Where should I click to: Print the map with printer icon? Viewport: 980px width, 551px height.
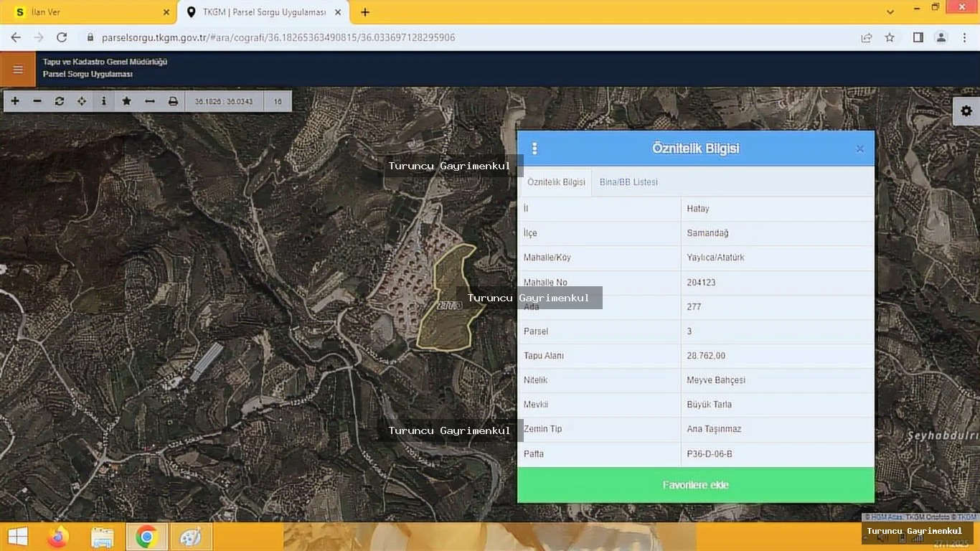tap(173, 101)
